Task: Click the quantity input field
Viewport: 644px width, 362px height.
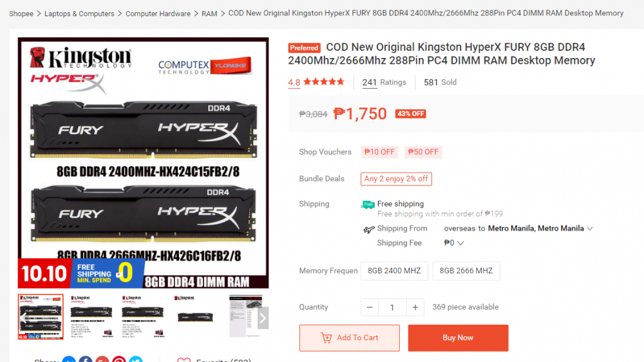Action: tap(392, 307)
